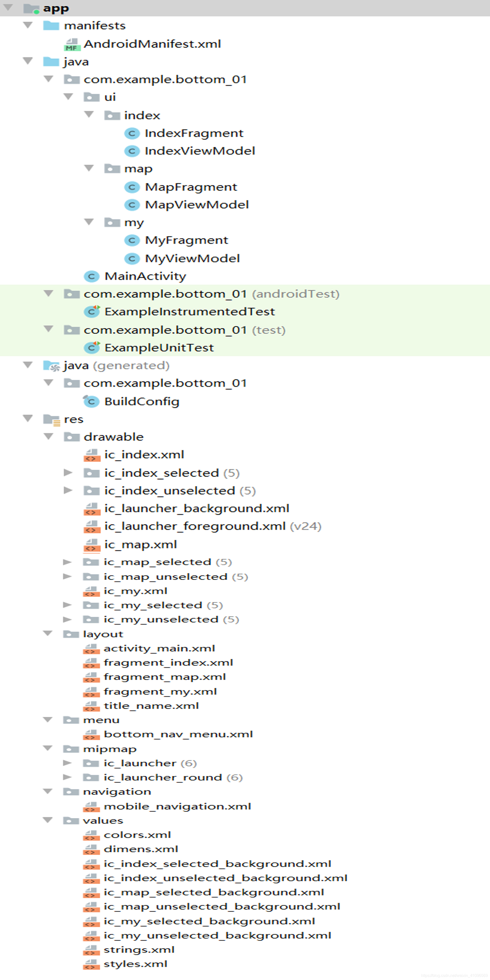Expand the ic_index_selected (5) group
490x980 pixels.
[68, 473]
